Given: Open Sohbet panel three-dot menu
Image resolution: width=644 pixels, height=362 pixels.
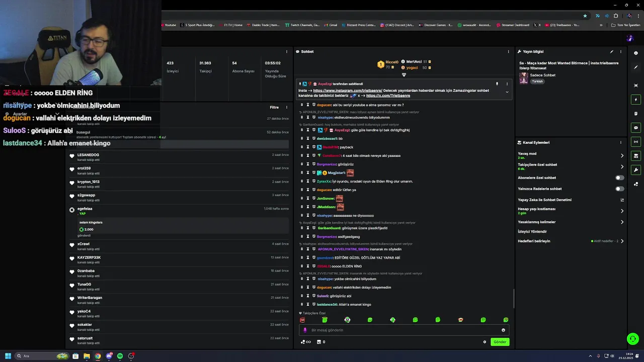Looking at the screenshot, I should (508, 51).
